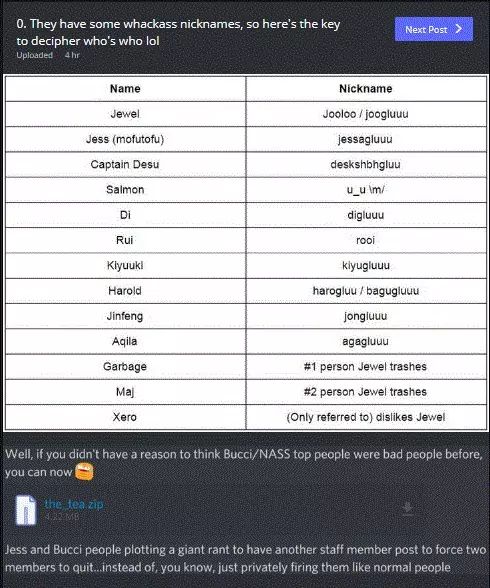Click the Jess (mofutofu) cell
The image size is (490, 588).
pos(125,139)
